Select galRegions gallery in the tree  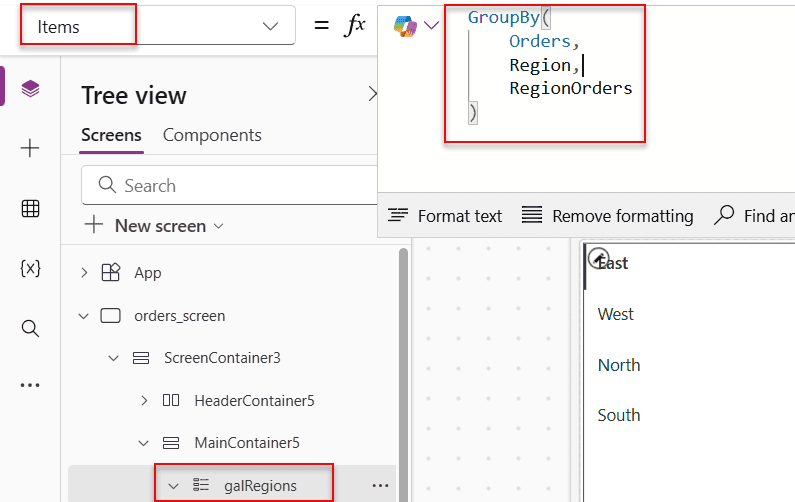pos(260,486)
